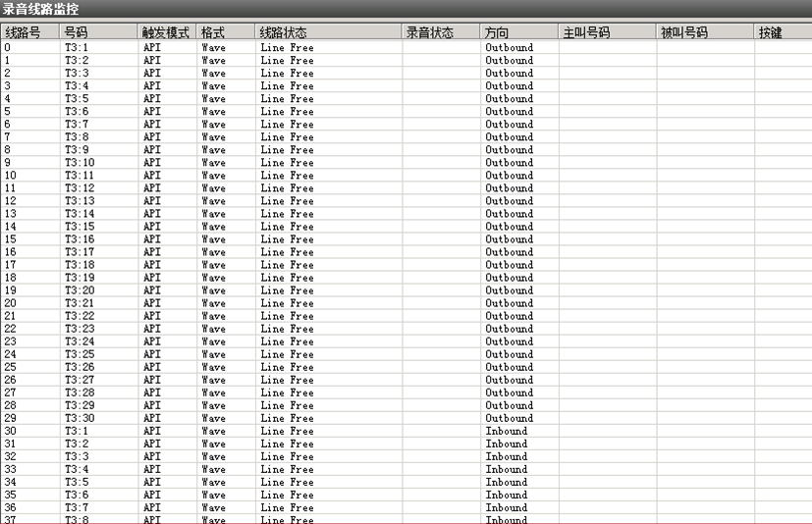Click number T3:18 in line 17
The width and height of the screenshot is (812, 524).
pyautogui.click(x=80, y=265)
